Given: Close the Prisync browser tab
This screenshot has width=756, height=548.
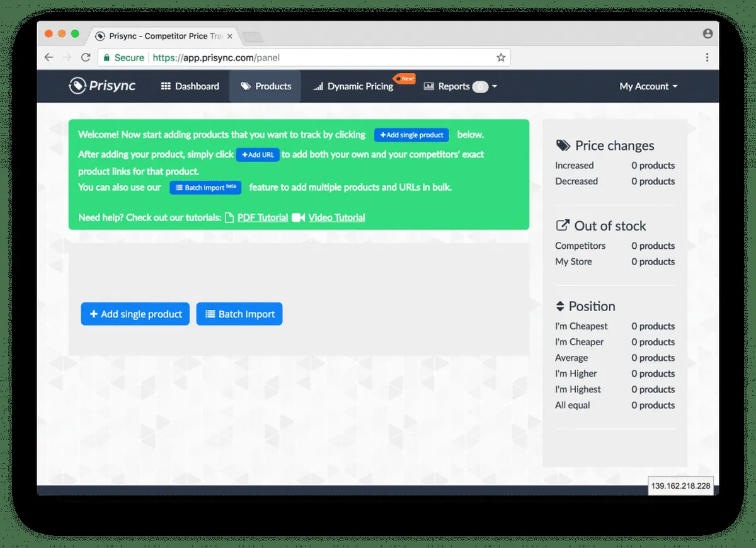Looking at the screenshot, I should click(229, 36).
